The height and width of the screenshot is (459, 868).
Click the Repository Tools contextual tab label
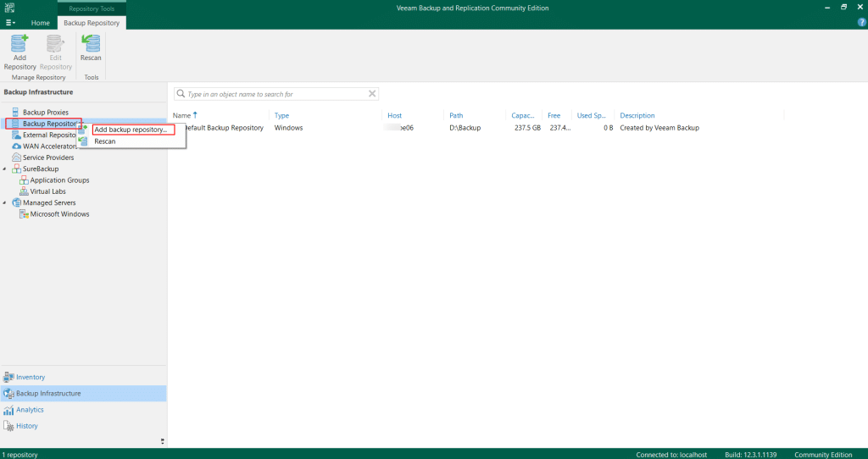tap(92, 8)
